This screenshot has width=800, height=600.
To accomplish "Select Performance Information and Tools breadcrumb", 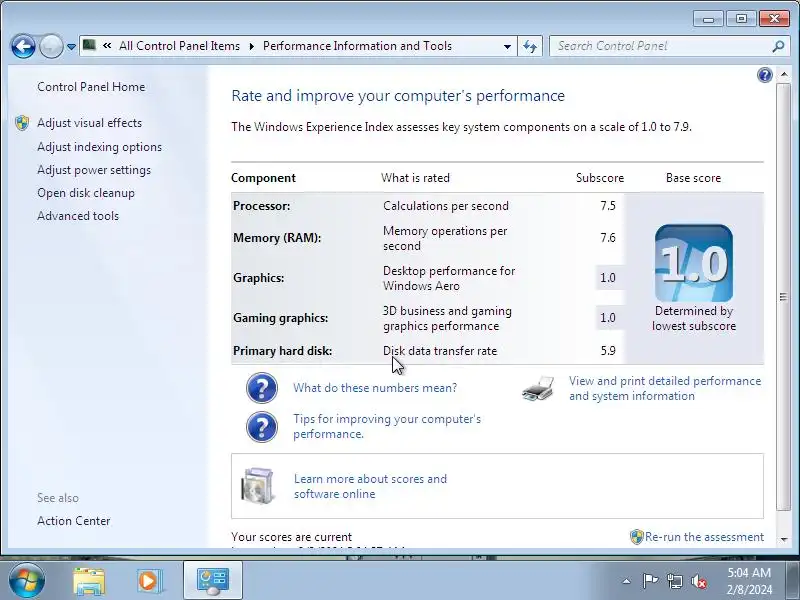I will click(357, 46).
